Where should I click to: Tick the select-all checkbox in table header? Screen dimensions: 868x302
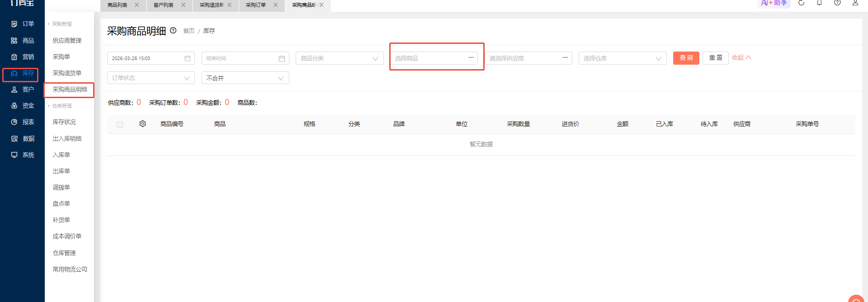point(120,124)
